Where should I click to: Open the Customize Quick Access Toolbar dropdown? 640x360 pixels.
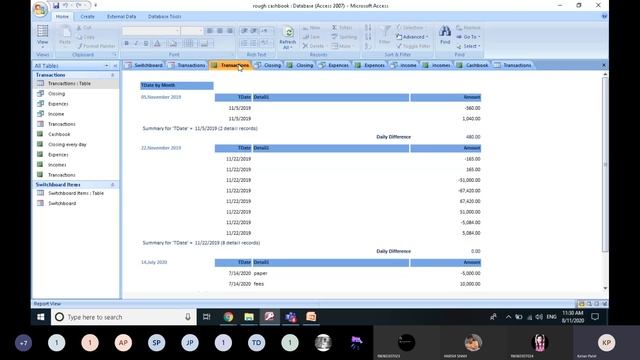(x=96, y=5)
